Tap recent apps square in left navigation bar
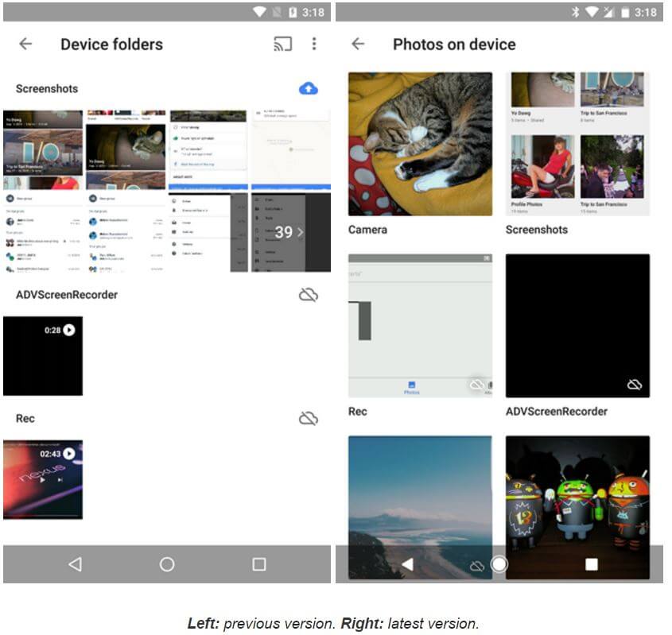 [x=259, y=564]
